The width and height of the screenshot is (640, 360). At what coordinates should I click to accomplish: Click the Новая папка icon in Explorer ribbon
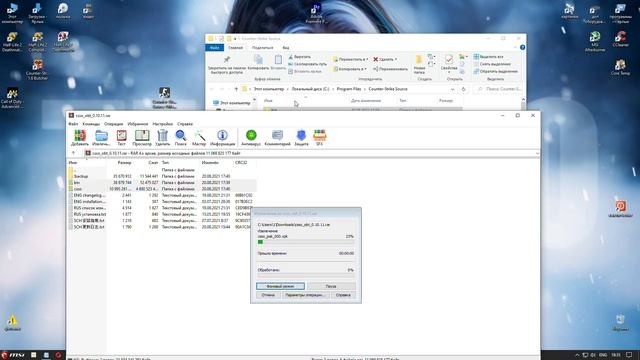coord(419,60)
